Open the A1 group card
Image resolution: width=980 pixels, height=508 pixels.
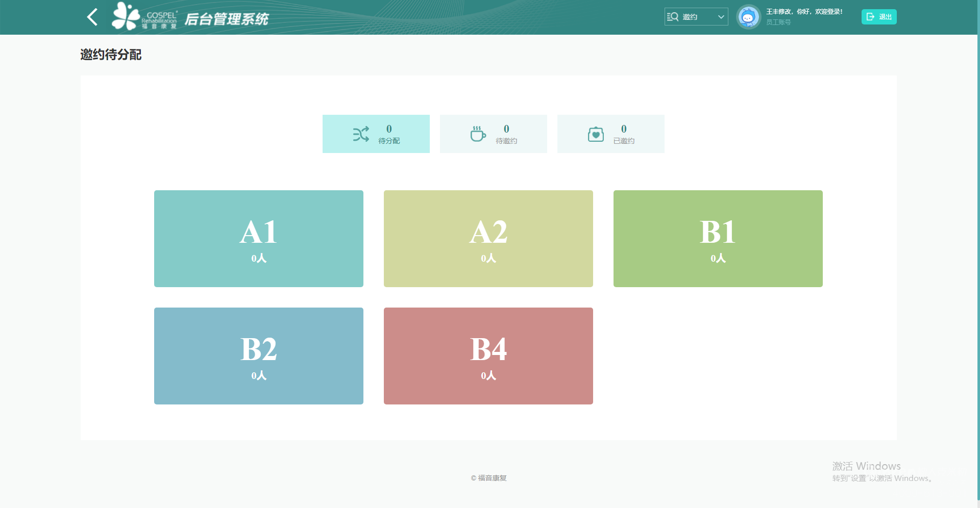coord(259,239)
